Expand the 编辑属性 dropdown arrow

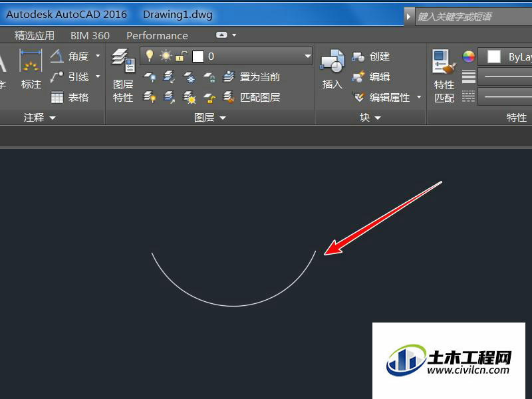[x=419, y=98]
